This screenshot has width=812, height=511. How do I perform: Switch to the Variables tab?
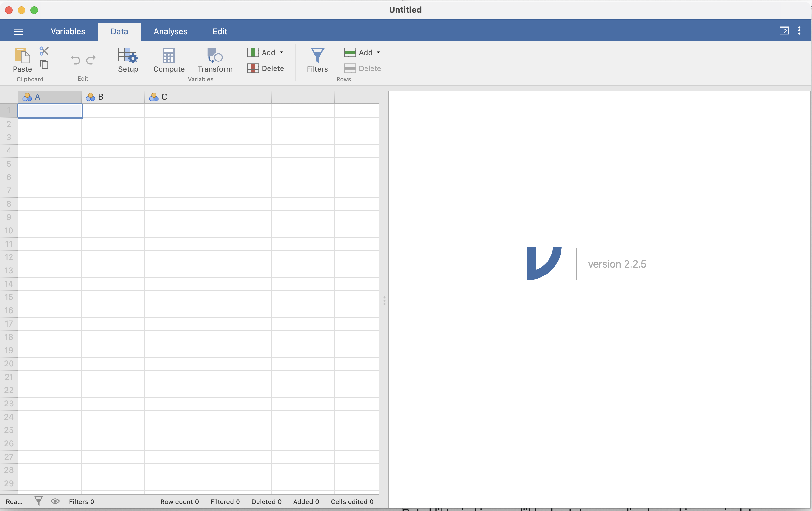(x=68, y=31)
